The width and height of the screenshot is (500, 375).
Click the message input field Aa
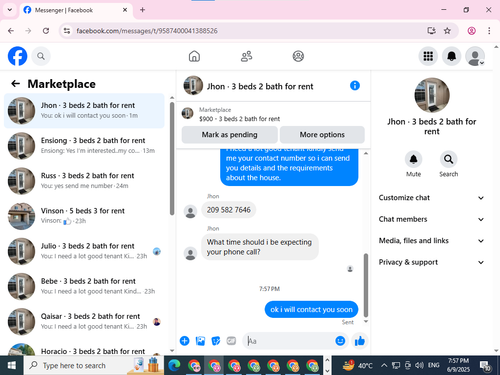289,341
